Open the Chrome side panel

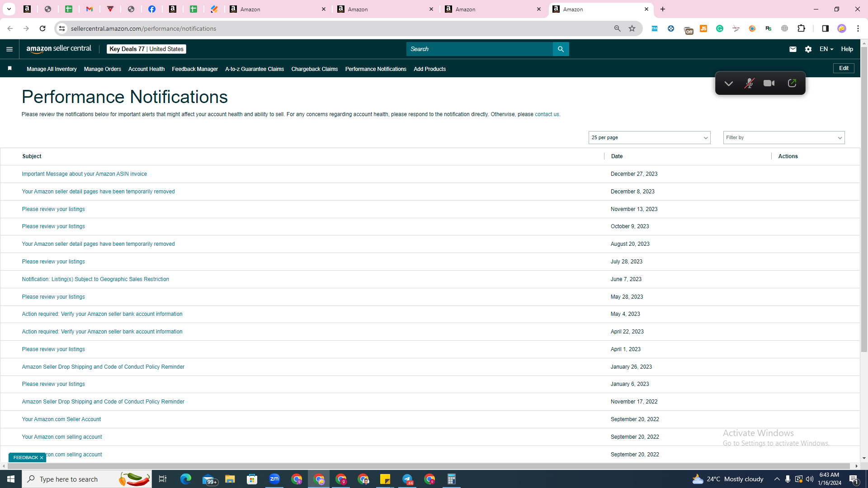[825, 28]
